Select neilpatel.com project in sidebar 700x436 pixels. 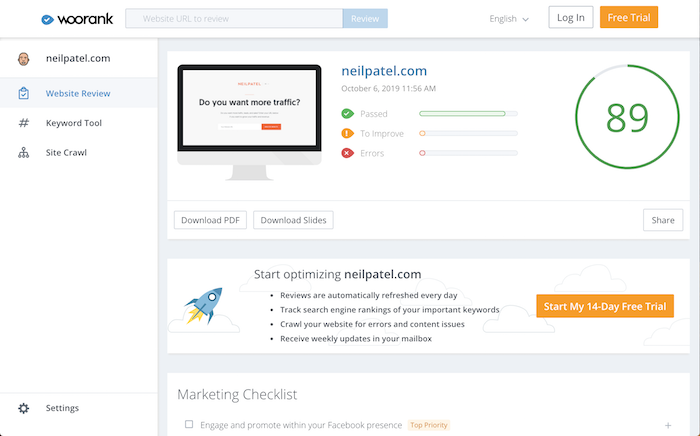(x=79, y=58)
